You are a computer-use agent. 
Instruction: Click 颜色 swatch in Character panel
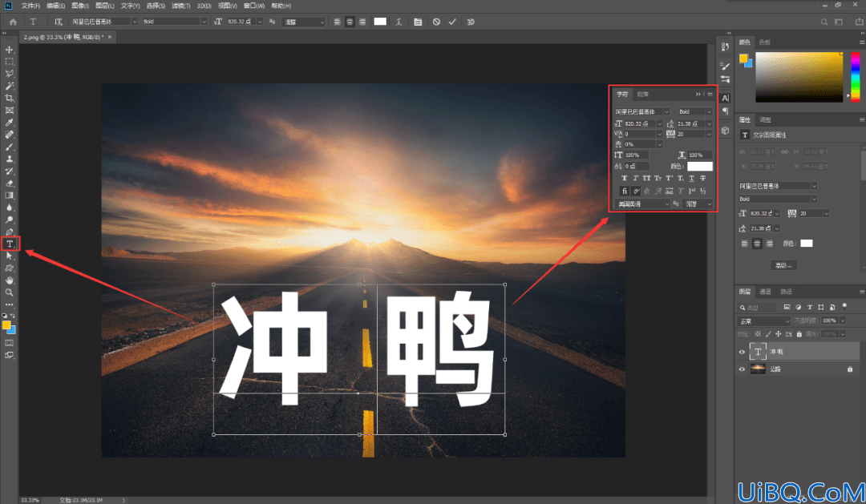coord(699,166)
